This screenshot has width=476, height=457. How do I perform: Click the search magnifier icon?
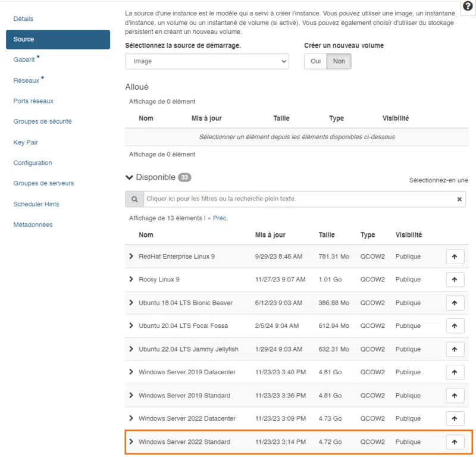[x=134, y=199]
